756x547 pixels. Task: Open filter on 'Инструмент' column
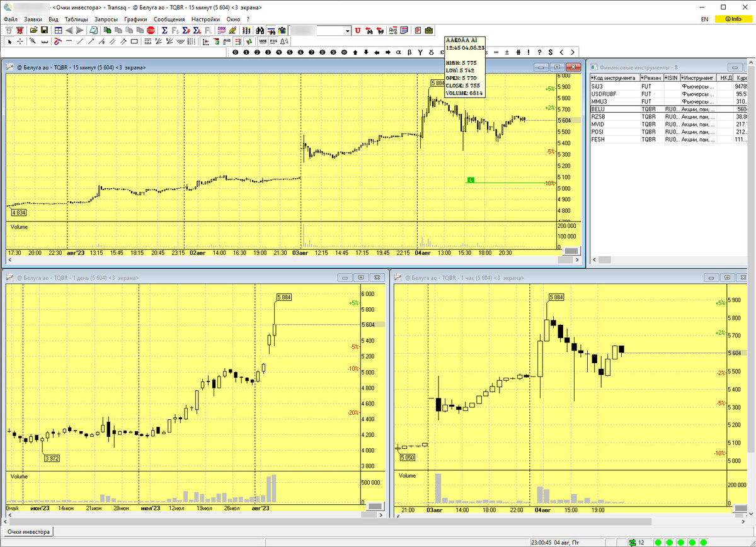pyautogui.click(x=682, y=77)
